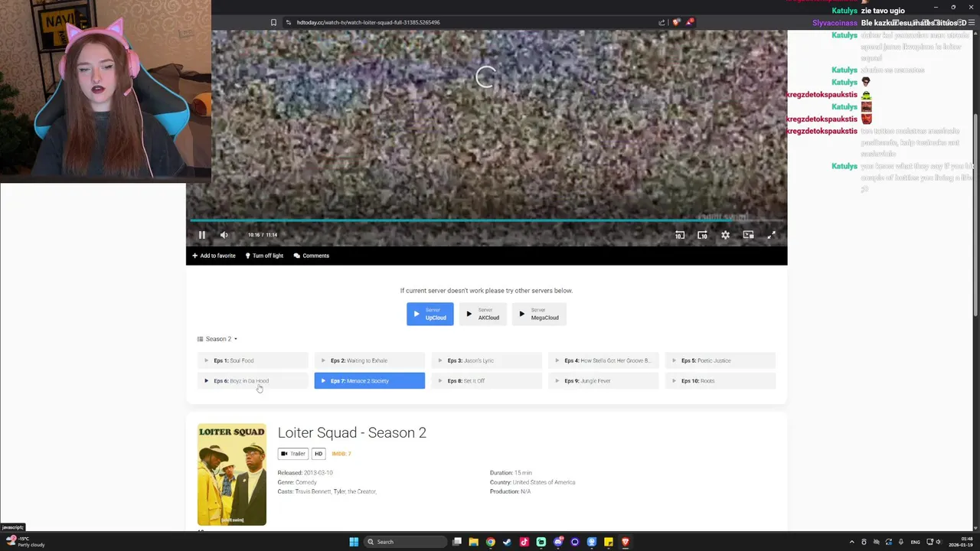Open Travis Bennett cast link
Screen dimensions: 980x551
[x=313, y=491]
